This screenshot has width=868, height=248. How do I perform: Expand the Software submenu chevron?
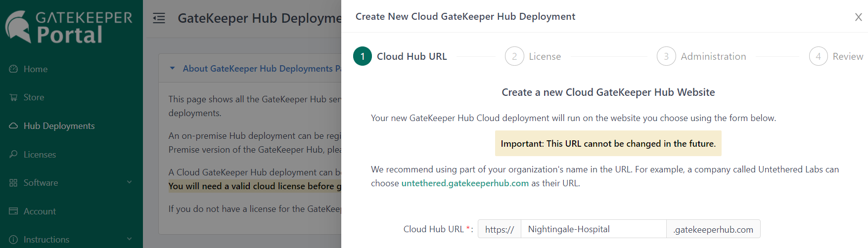(x=129, y=182)
